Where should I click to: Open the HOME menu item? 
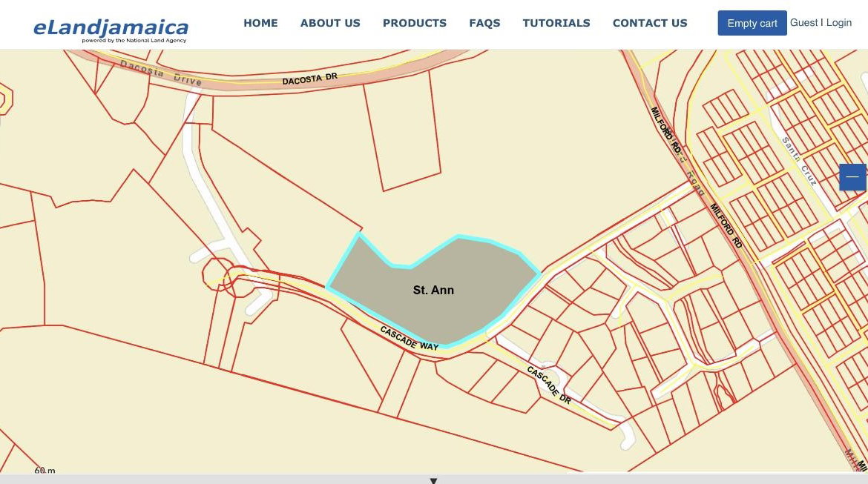[260, 23]
